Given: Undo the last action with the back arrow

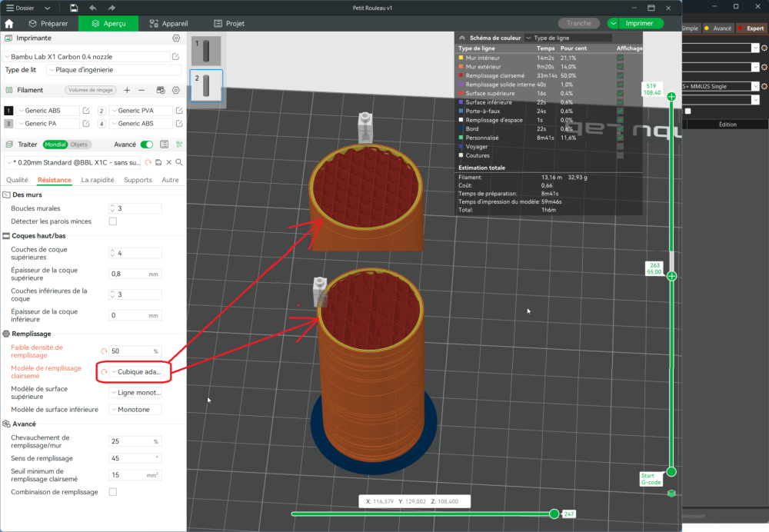Looking at the screenshot, I should tap(93, 8).
